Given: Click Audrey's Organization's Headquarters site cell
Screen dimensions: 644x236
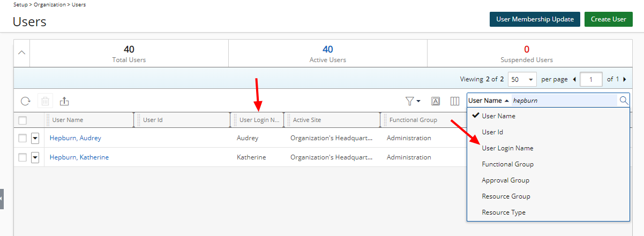Looking at the screenshot, I should pyautogui.click(x=332, y=138).
